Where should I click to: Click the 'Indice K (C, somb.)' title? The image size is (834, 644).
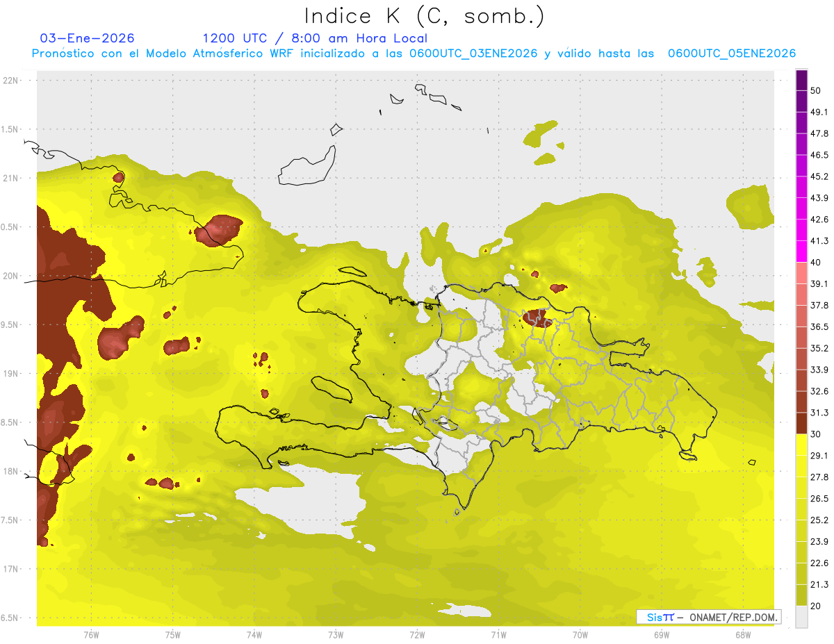click(x=424, y=17)
